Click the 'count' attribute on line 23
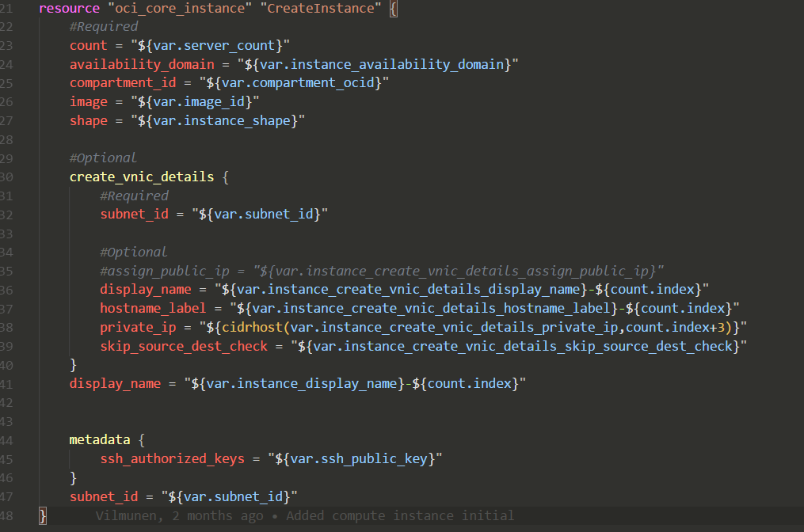This screenshot has height=532, width=804. (x=88, y=45)
